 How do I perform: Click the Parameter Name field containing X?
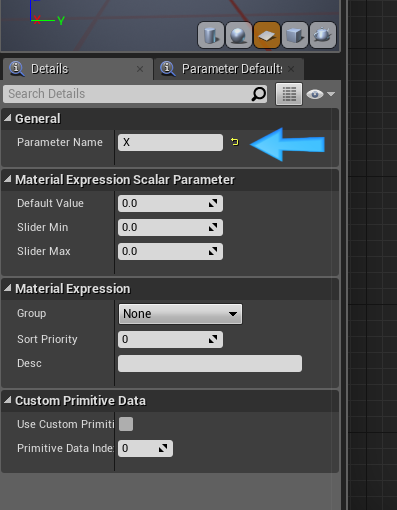[x=170, y=142]
